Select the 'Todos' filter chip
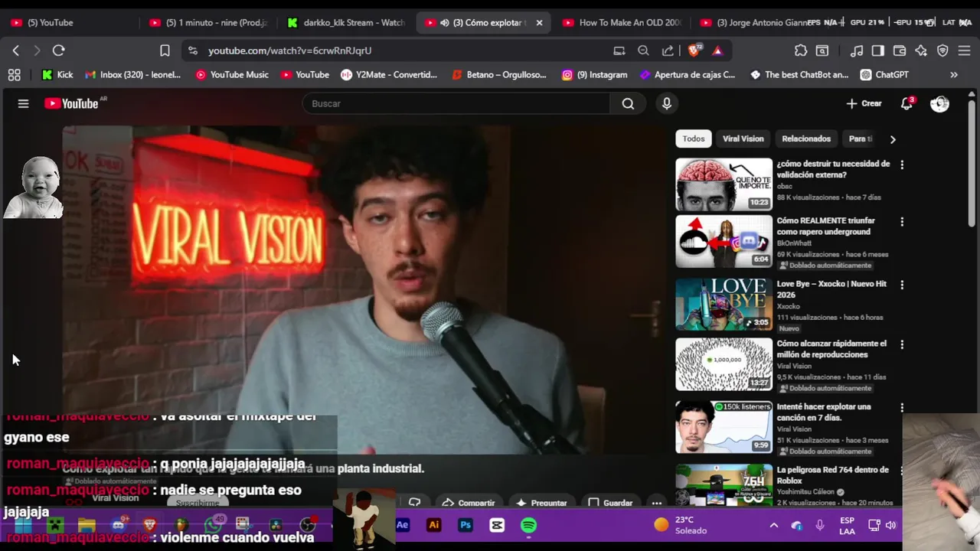Screen dimensions: 980x551 [x=694, y=139]
